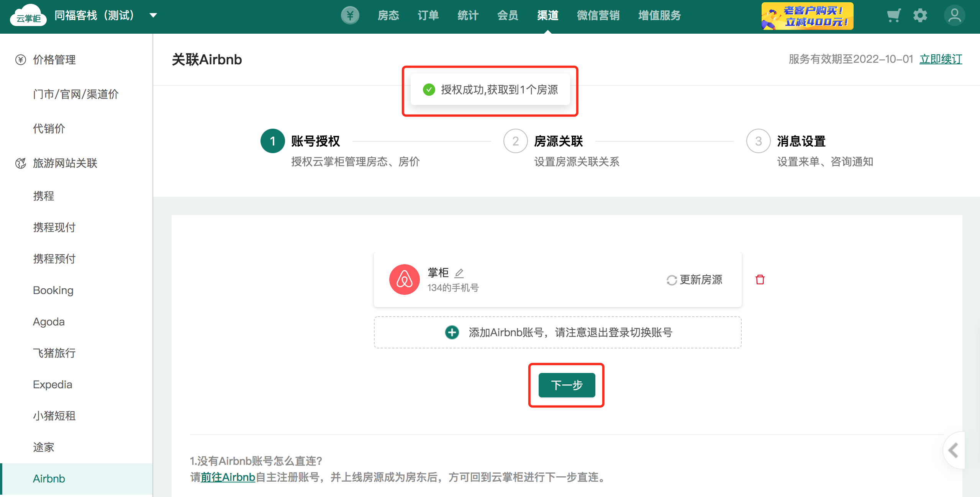The height and width of the screenshot is (497, 980).
Task: Click the 下一步 button
Action: click(566, 385)
